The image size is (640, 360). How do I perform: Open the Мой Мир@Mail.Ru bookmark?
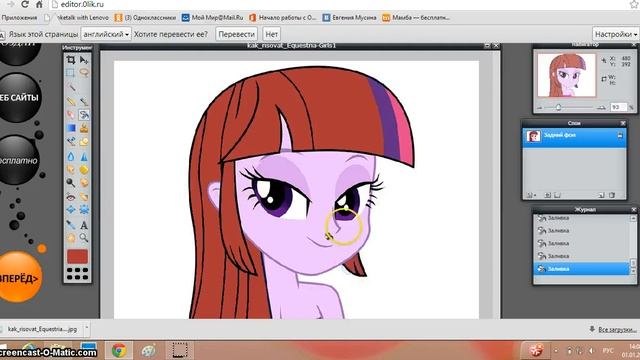(x=212, y=18)
